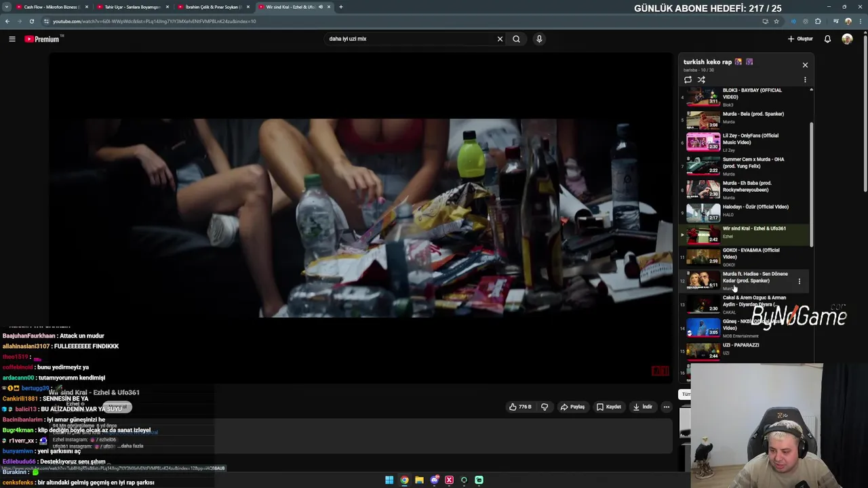This screenshot has height=488, width=868.
Task: Open the red X taskbar app
Action: click(x=449, y=480)
